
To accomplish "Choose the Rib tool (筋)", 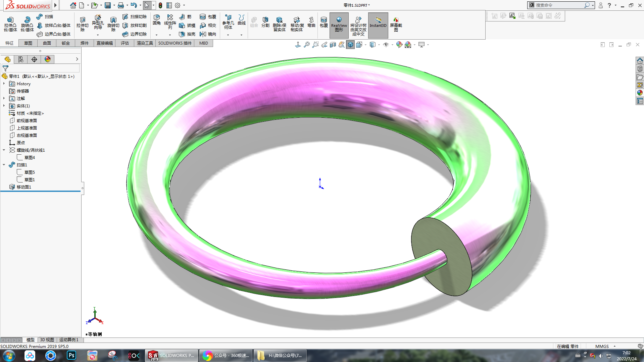I will [x=185, y=16].
